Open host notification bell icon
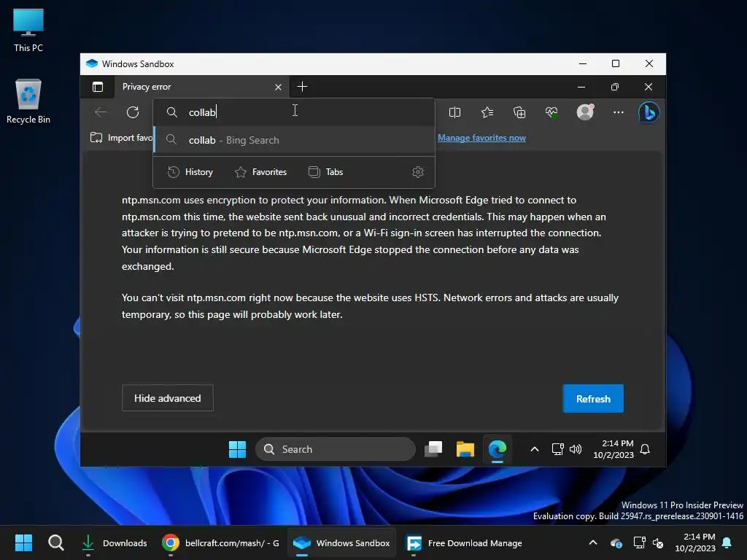The height and width of the screenshot is (560, 747). (x=727, y=542)
